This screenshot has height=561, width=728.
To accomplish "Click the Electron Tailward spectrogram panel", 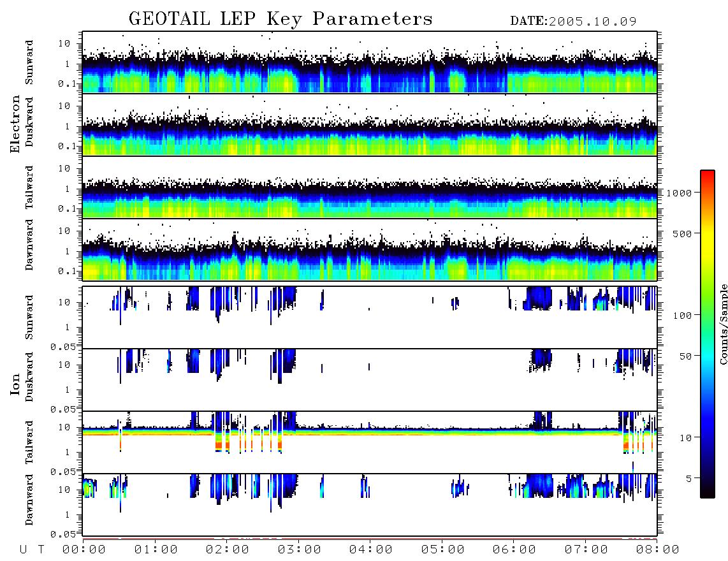I will click(x=370, y=187).
